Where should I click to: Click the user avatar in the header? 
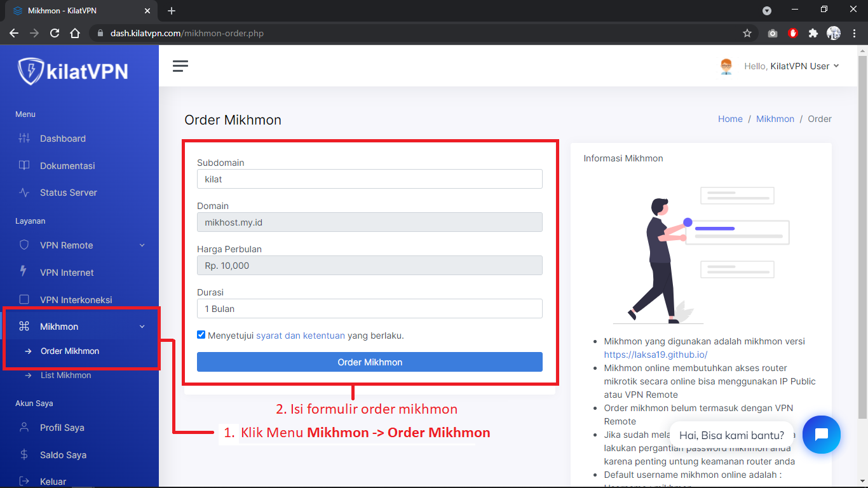726,65
